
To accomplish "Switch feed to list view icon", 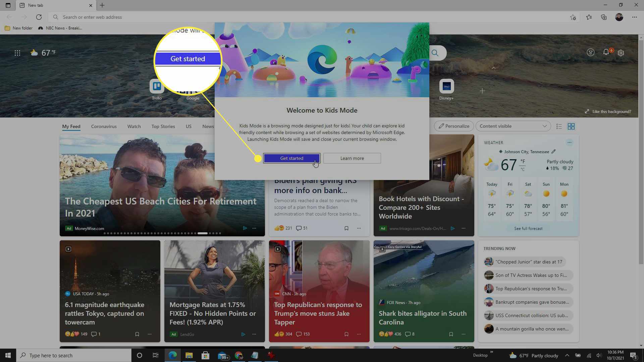I will (559, 126).
